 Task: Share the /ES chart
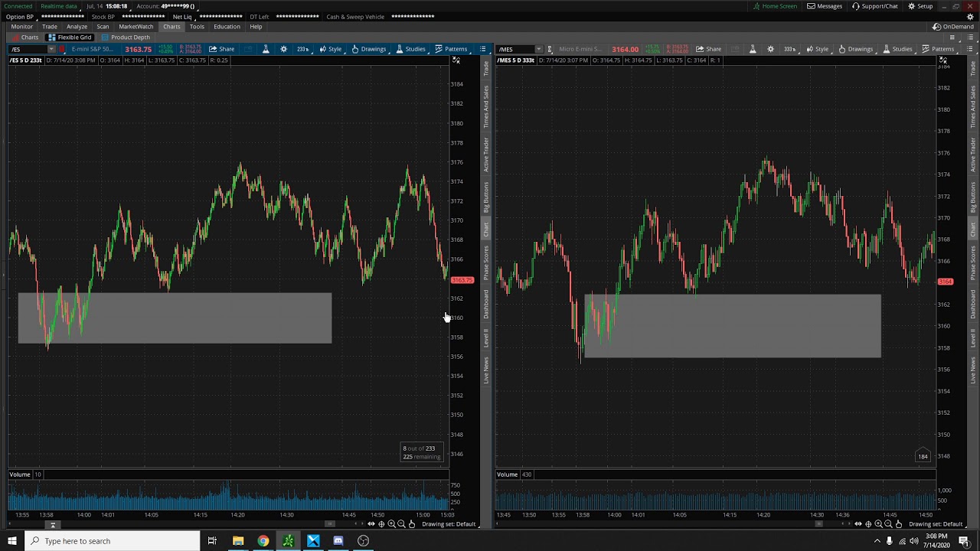[221, 49]
